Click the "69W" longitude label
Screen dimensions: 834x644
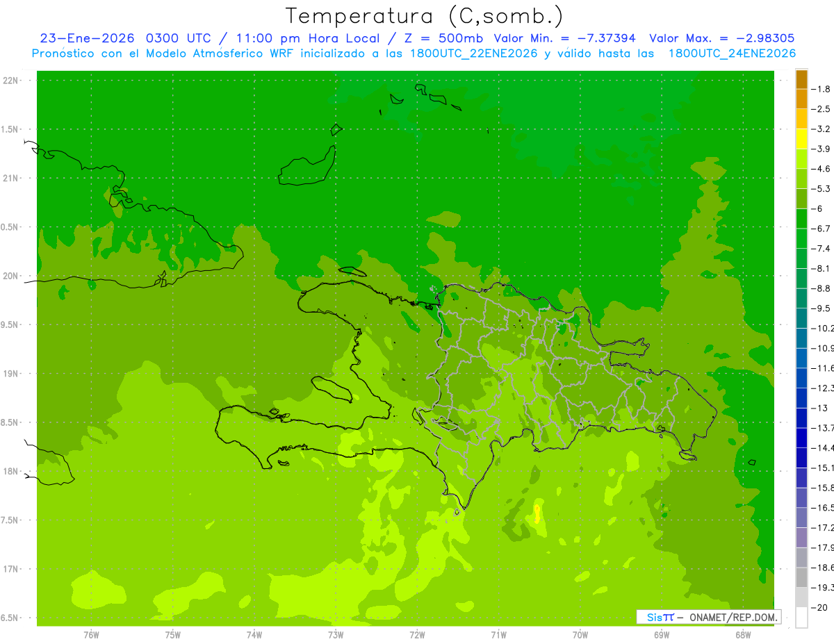point(662,634)
